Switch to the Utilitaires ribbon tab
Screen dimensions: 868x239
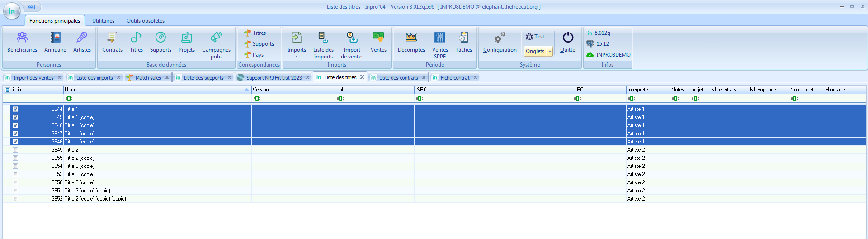point(103,21)
